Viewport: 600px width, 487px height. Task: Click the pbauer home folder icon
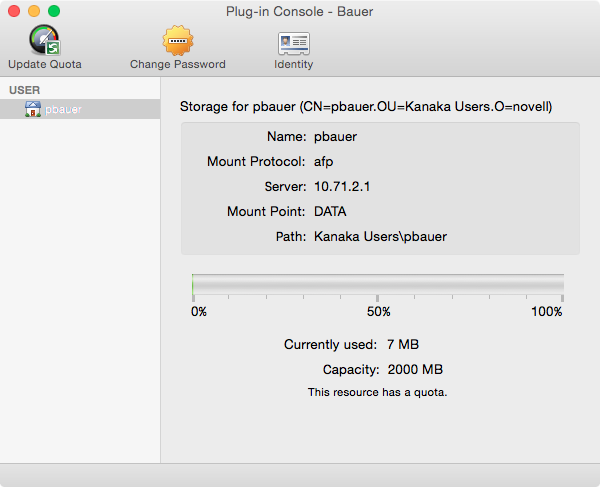33,109
